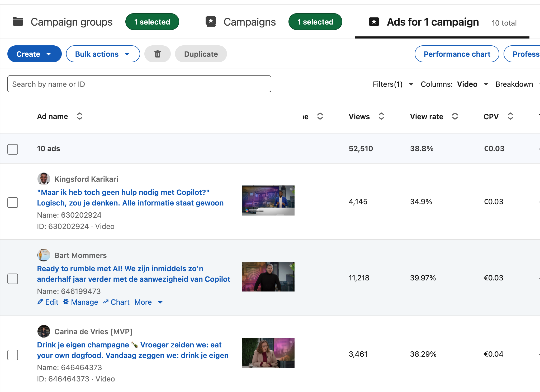This screenshot has height=392, width=540.
Task: Click the trash delete icon button
Action: [x=157, y=54]
